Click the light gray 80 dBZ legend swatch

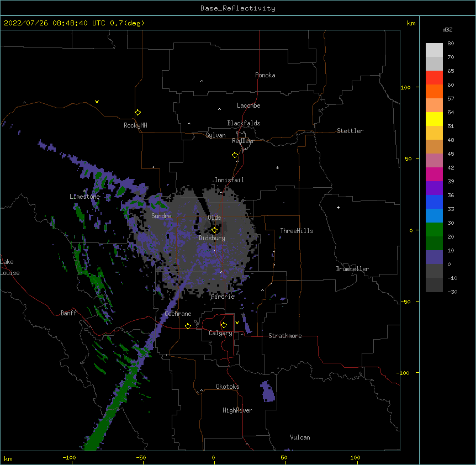434,50
